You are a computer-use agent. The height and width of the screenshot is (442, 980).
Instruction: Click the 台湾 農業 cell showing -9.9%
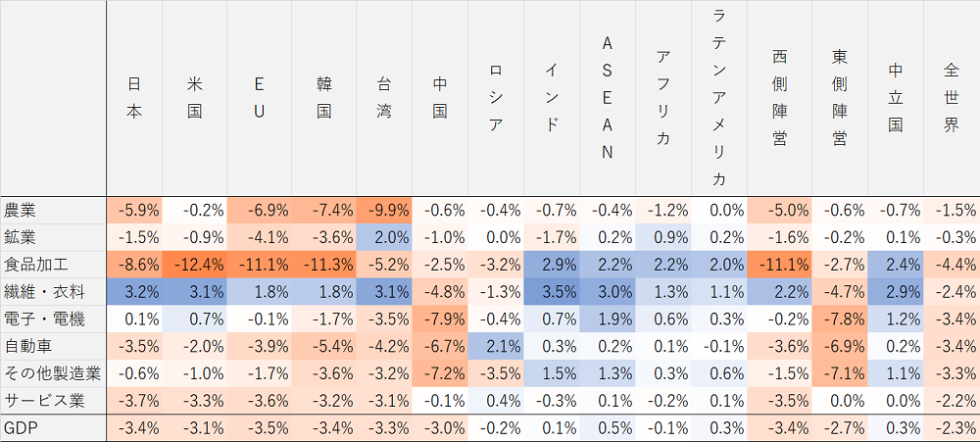tap(384, 210)
